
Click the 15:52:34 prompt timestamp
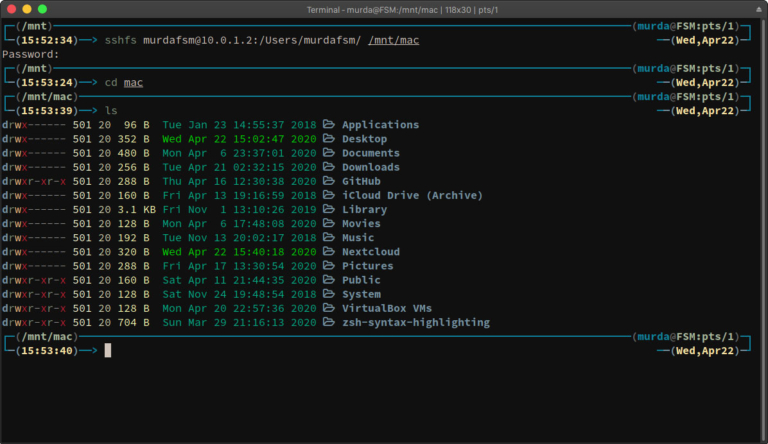47,40
